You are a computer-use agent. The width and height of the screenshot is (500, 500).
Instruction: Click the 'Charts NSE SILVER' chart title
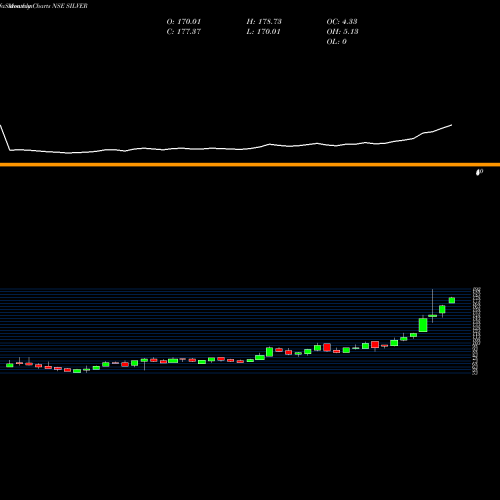coord(60,6)
